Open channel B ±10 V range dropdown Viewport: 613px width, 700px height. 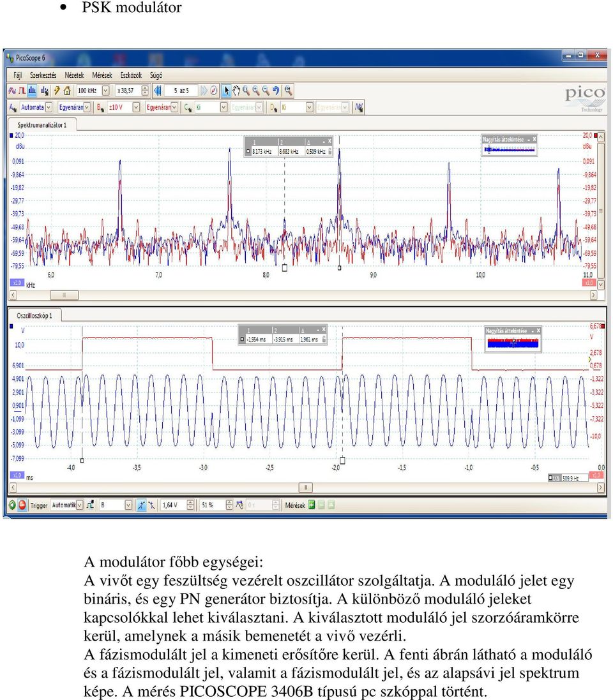click(x=136, y=107)
